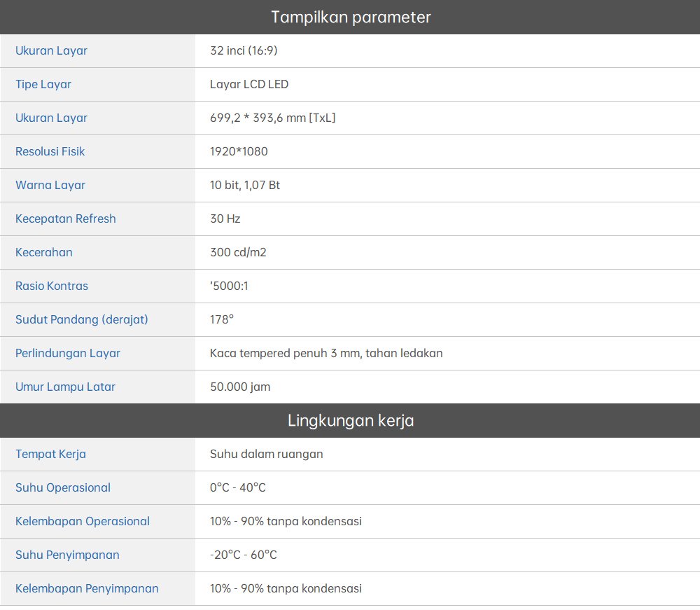Image resolution: width=700 pixels, height=610 pixels.
Task: Click the "Tipe Layar" label
Action: (x=43, y=84)
